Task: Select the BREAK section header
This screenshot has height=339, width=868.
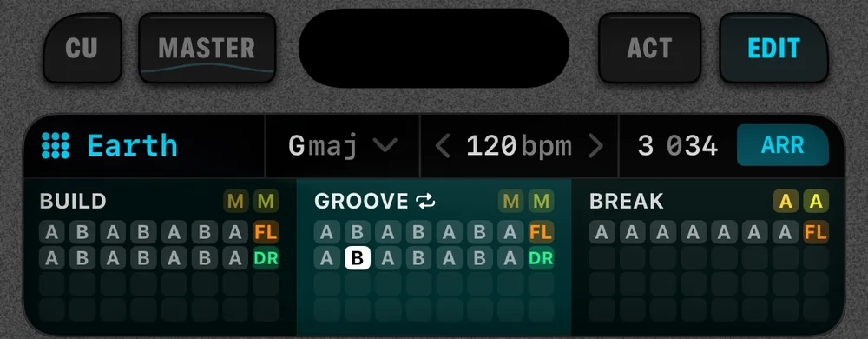Action: point(626,201)
